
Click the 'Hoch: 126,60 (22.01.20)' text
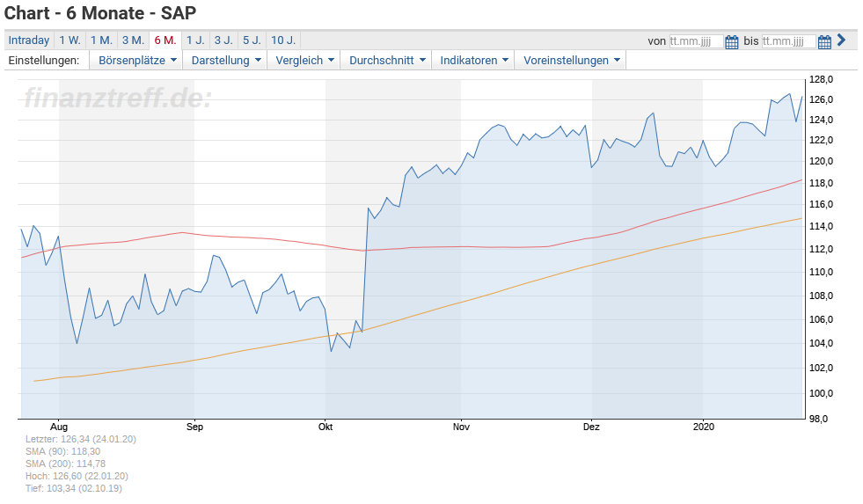coord(77,476)
